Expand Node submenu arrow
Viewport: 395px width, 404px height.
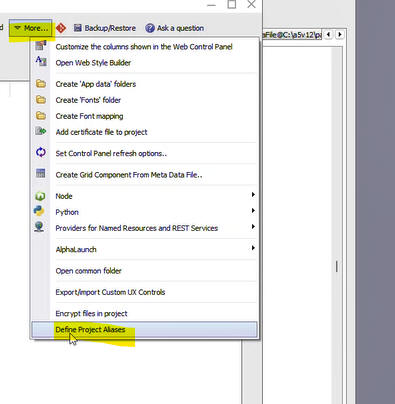tap(253, 194)
